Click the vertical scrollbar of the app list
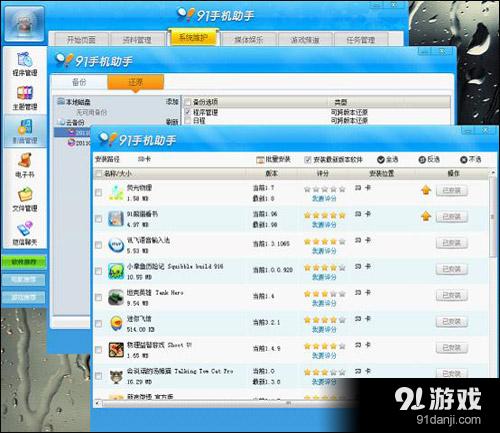This screenshot has height=433, width=500. [x=493, y=217]
